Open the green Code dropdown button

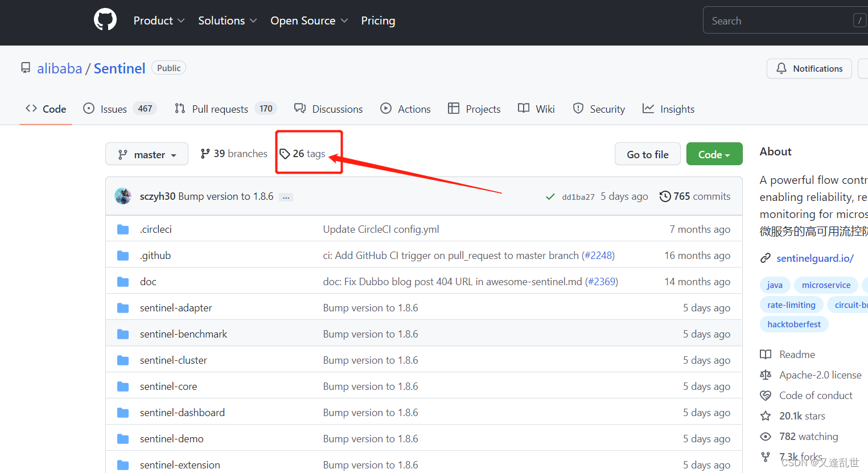(714, 154)
